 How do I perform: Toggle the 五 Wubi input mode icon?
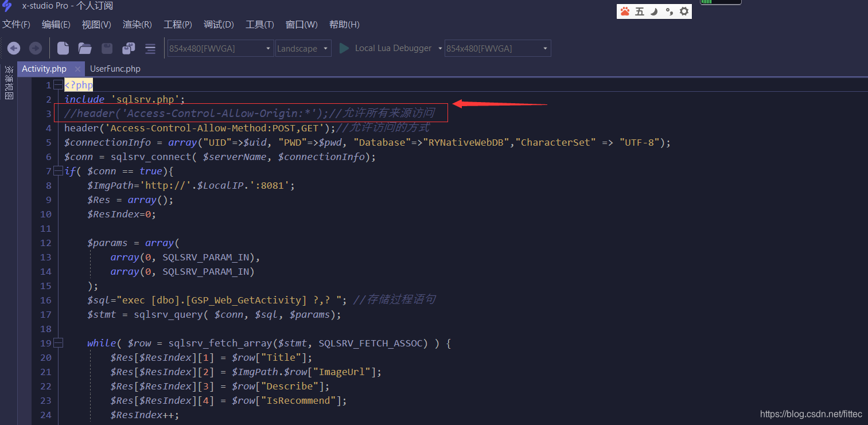point(640,11)
